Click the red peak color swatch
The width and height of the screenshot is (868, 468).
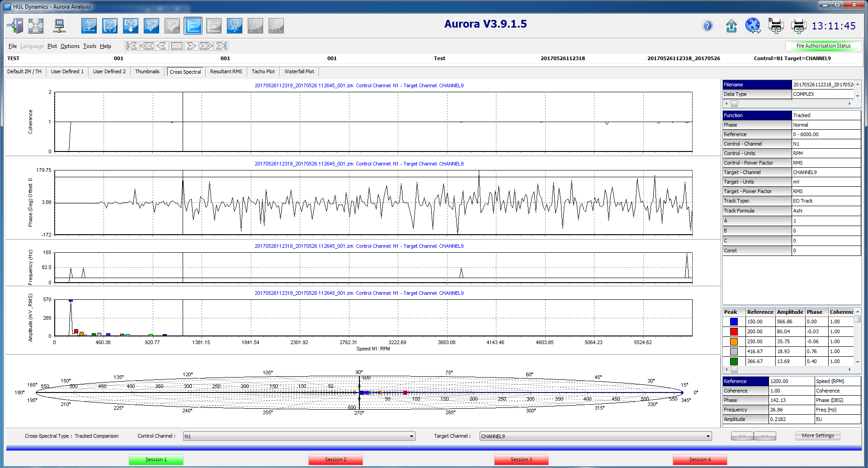pyautogui.click(x=734, y=331)
